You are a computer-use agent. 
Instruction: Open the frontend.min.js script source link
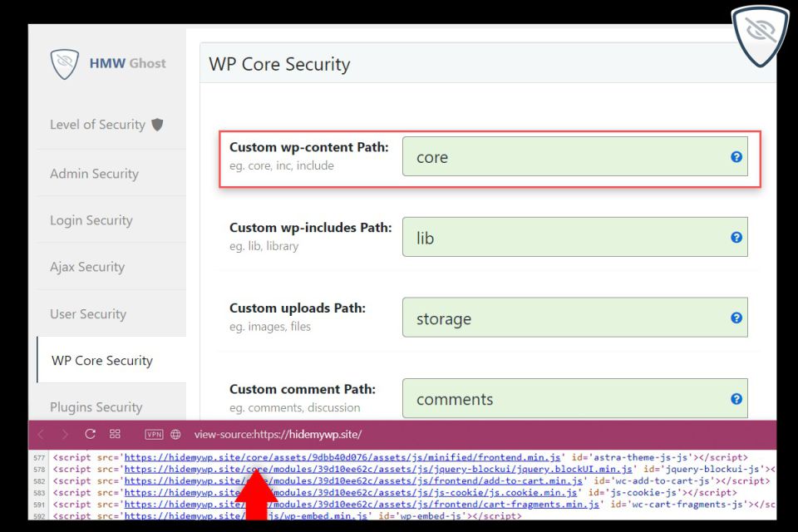pos(341,457)
